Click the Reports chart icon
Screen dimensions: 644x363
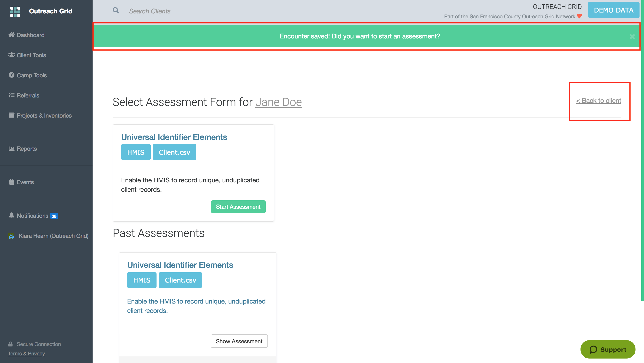(11, 149)
